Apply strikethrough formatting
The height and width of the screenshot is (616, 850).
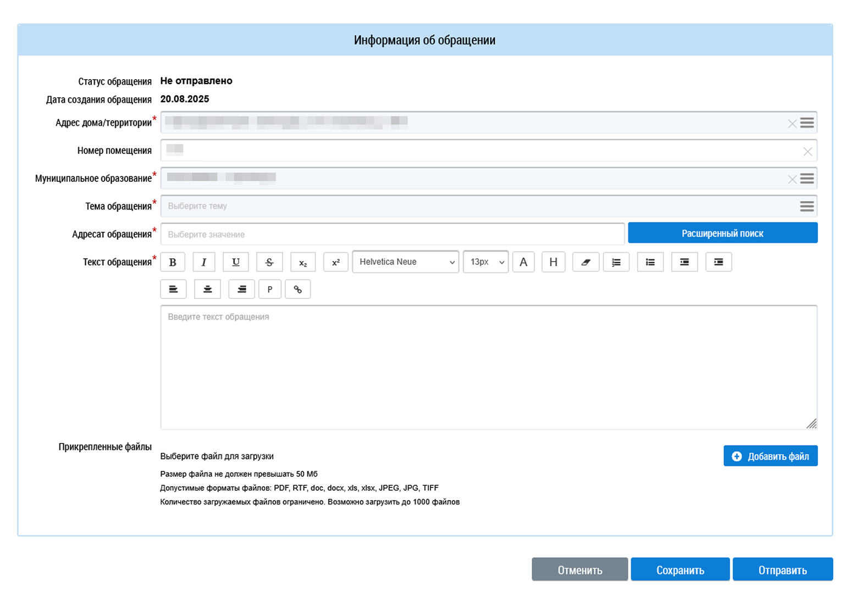(x=269, y=262)
